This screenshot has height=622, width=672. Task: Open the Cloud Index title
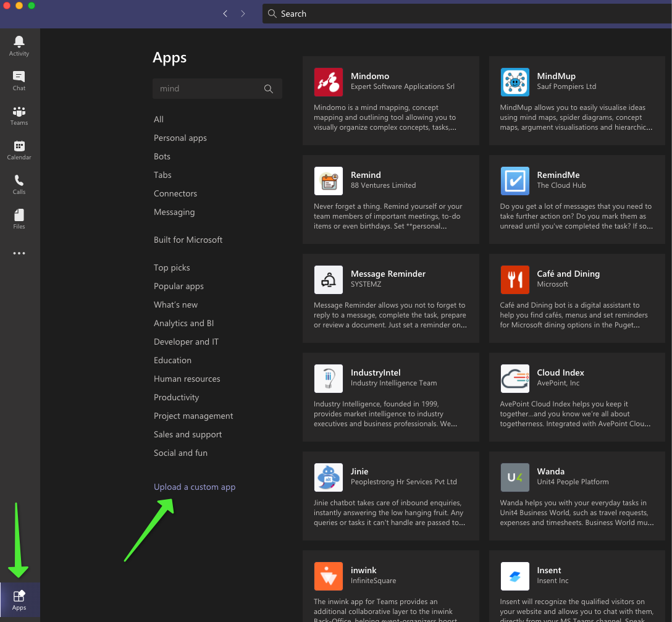pyautogui.click(x=560, y=372)
